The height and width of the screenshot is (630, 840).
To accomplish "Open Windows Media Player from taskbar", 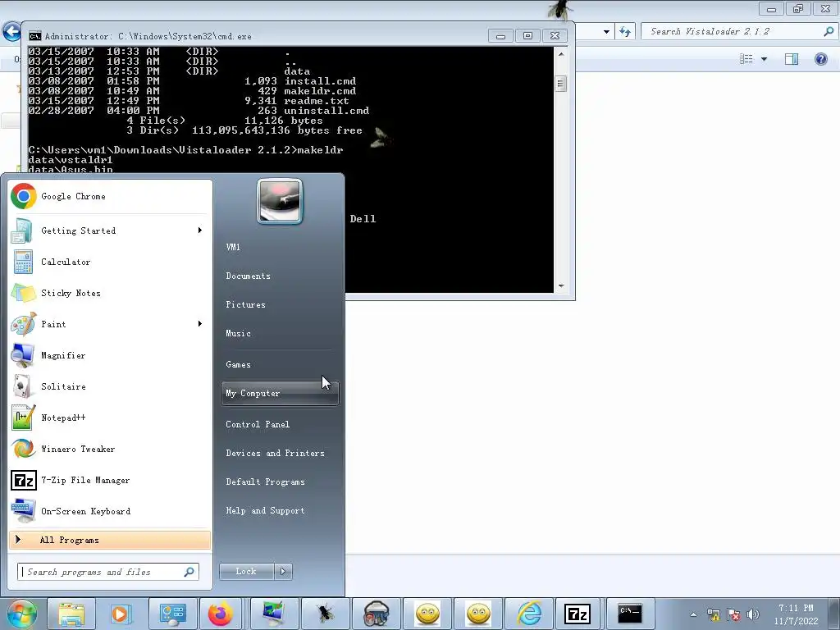I will point(121,614).
